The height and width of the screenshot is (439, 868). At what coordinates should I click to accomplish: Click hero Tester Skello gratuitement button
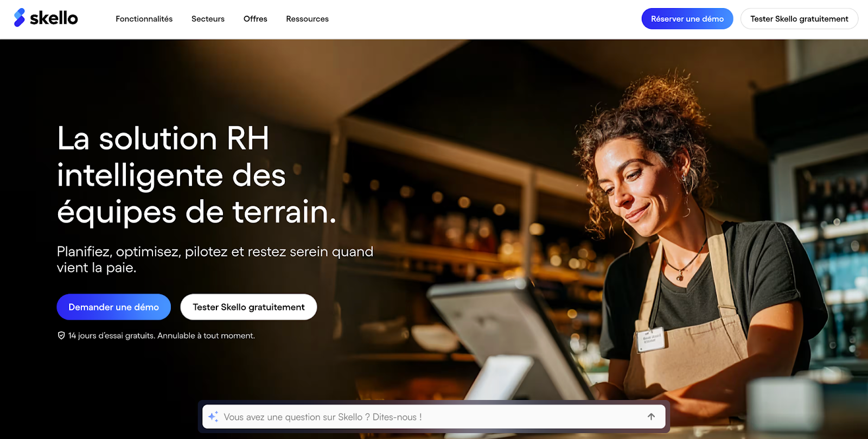pyautogui.click(x=248, y=307)
